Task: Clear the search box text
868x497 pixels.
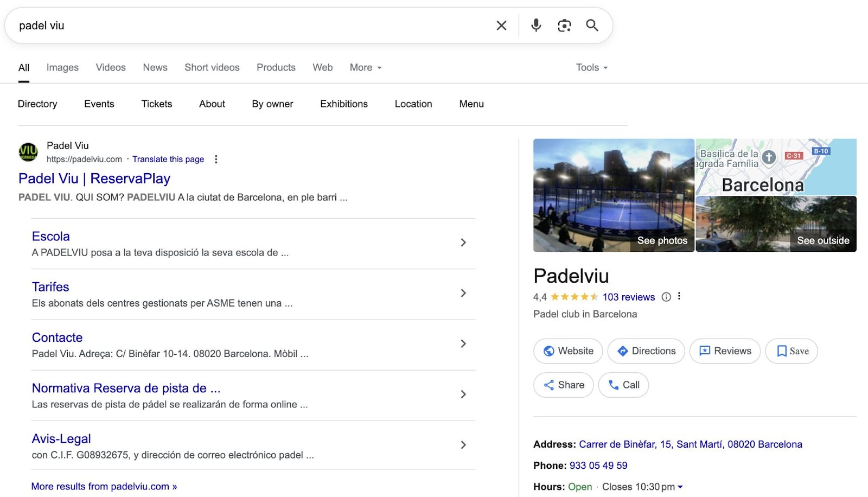Action: (501, 26)
